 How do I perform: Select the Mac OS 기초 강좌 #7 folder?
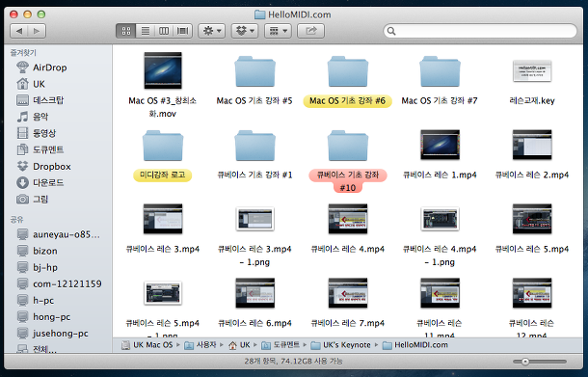440,71
